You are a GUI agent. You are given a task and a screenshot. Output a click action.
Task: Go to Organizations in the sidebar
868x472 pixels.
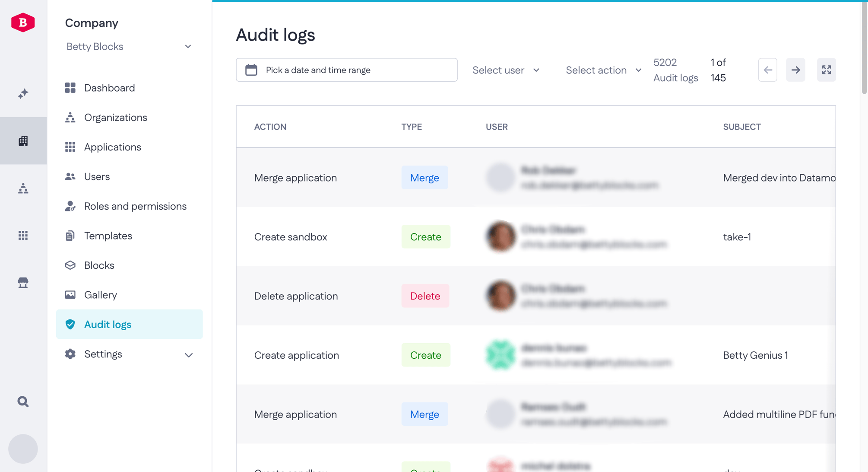(x=129, y=118)
